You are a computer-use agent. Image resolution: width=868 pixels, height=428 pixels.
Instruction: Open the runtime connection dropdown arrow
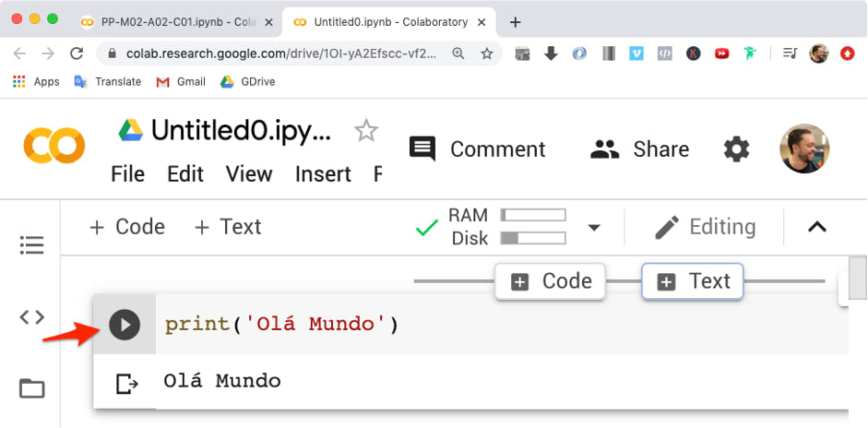(594, 228)
